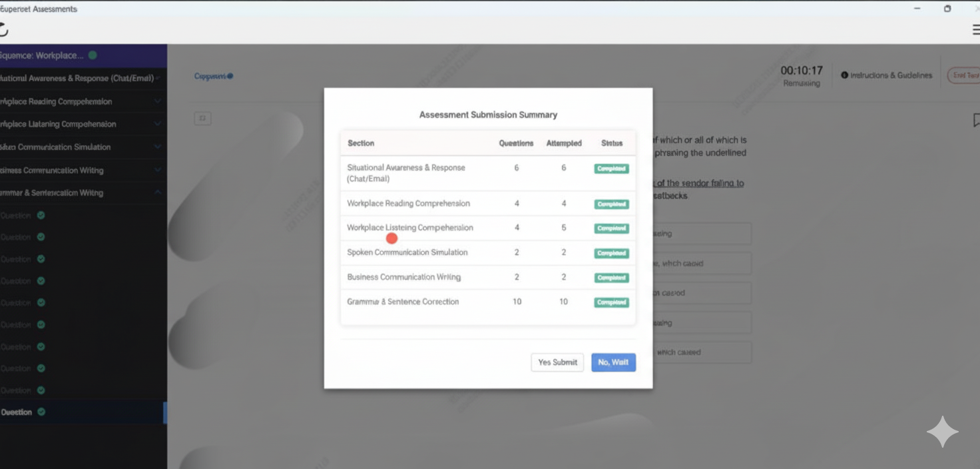The width and height of the screenshot is (980, 469).
Task: Click the info icon beside Instructions & Guidelines
Action: point(845,75)
